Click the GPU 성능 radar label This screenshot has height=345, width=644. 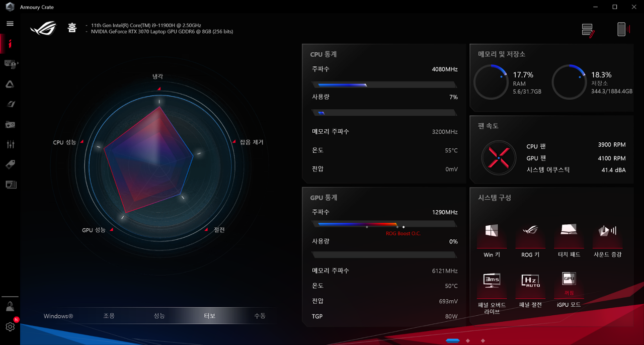[x=94, y=230]
